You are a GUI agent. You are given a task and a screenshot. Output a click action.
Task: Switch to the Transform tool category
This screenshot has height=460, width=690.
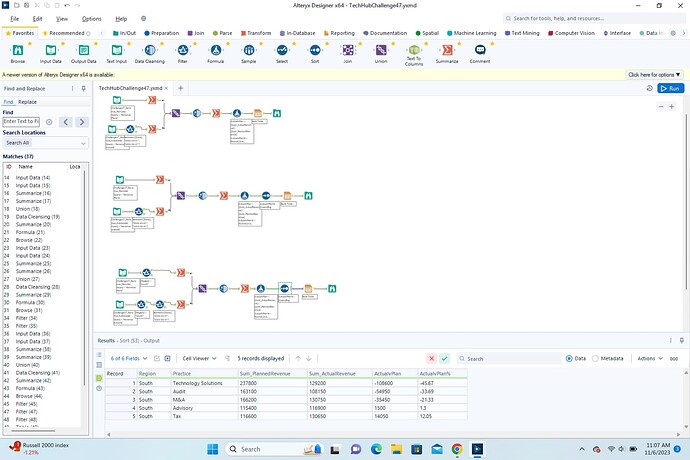tap(256, 33)
